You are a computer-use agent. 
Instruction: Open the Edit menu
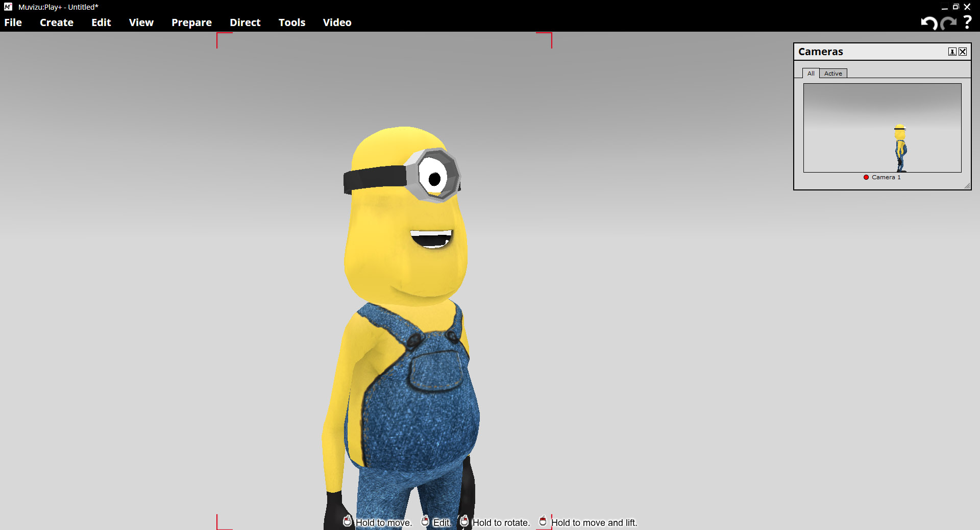pyautogui.click(x=101, y=22)
